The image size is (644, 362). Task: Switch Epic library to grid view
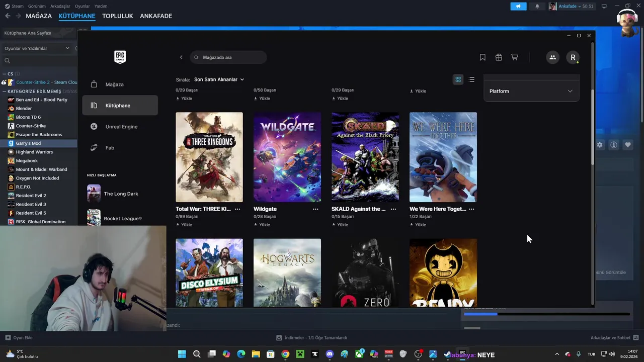(x=458, y=79)
